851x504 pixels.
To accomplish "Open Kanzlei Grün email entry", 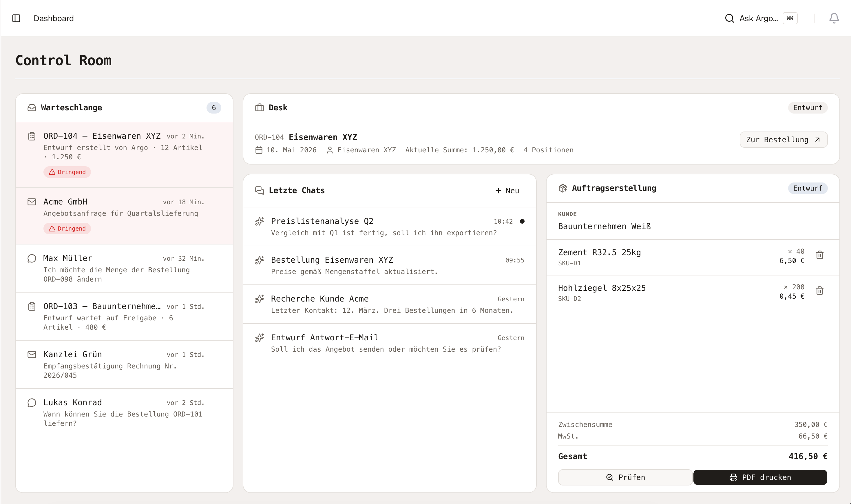I will (124, 364).
